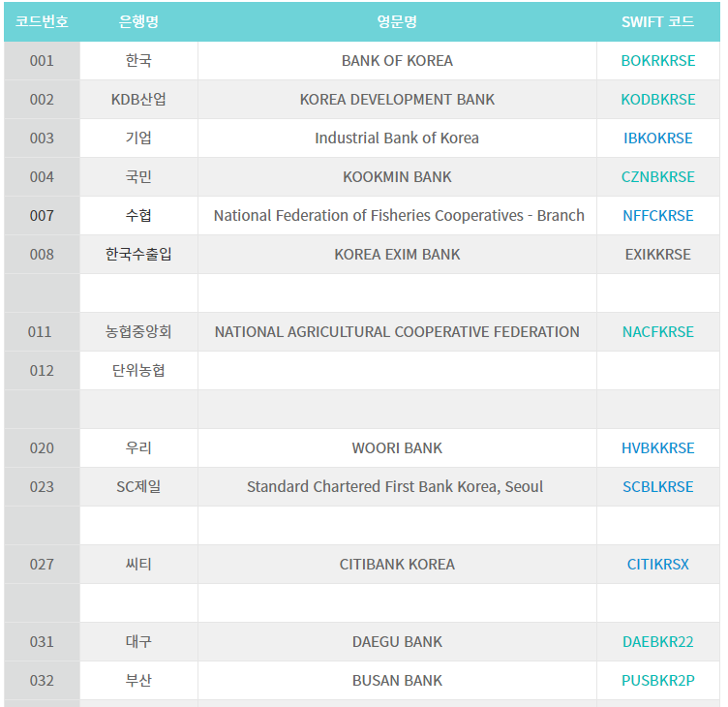Select code number 002 cell
Image resolution: width=728 pixels, height=707 pixels.
(42, 100)
